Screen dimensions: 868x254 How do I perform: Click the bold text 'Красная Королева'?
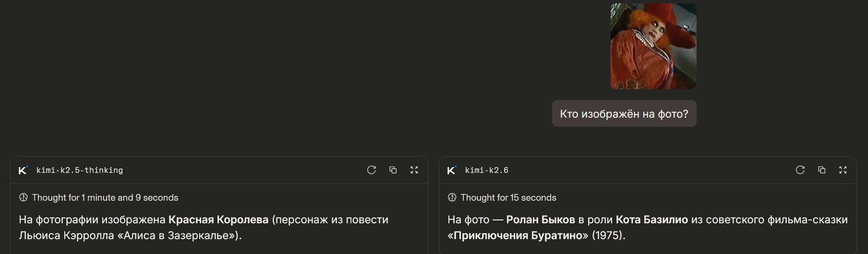pos(218,219)
